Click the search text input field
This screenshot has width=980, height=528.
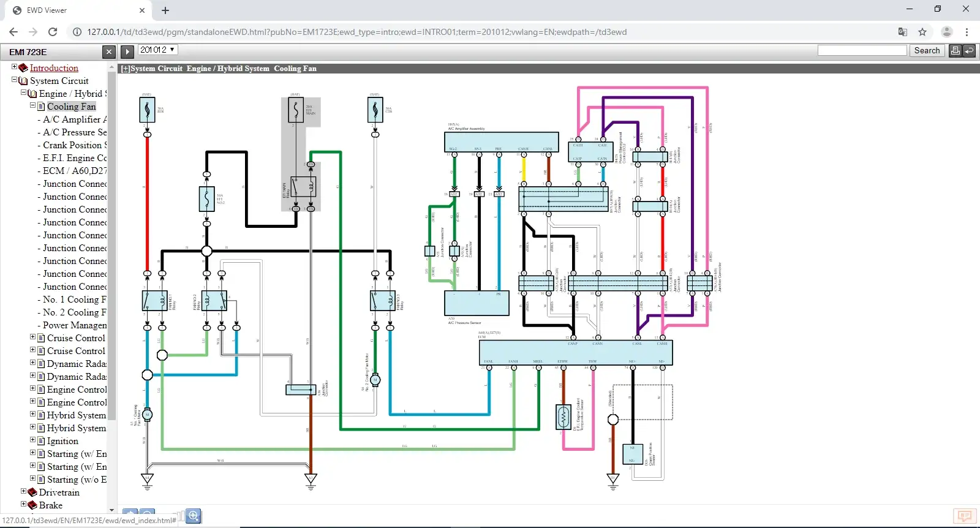coord(862,51)
